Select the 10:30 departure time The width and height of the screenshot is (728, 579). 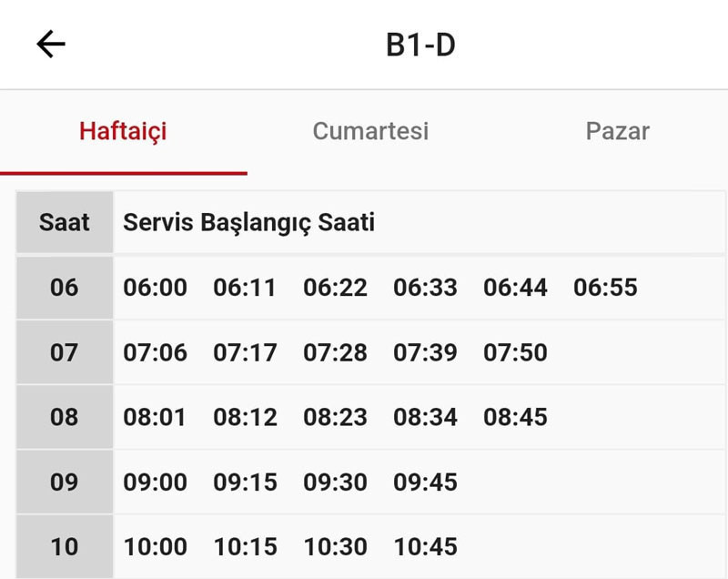pos(335,547)
